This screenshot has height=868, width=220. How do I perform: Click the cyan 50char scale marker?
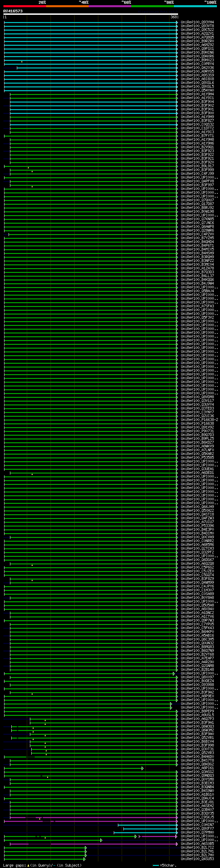click(x=156, y=865)
